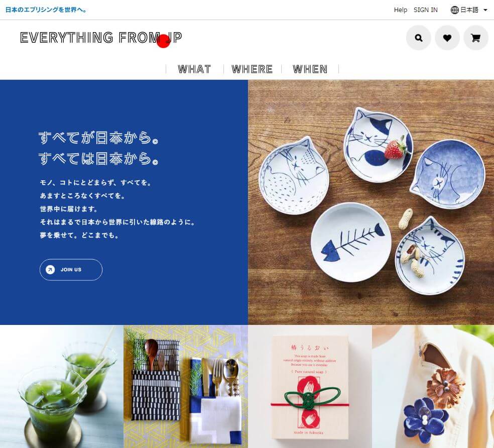
Task: Click the globe language icon
Action: click(x=455, y=10)
